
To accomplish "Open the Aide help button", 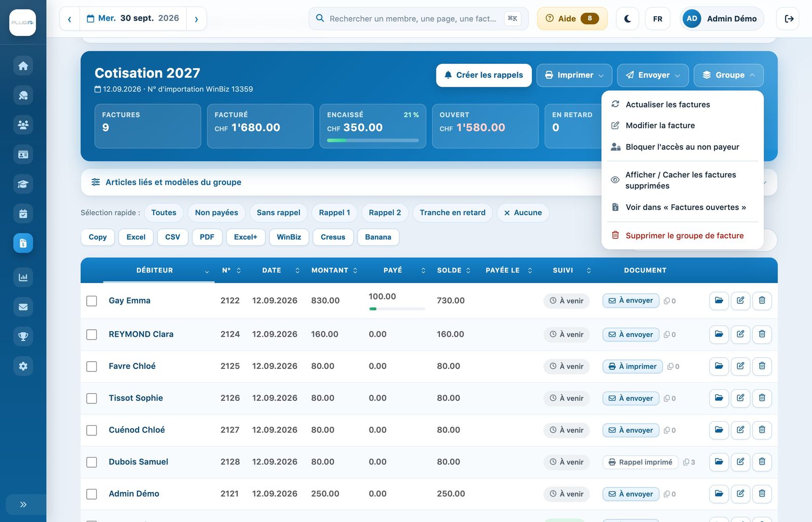I will [x=572, y=19].
